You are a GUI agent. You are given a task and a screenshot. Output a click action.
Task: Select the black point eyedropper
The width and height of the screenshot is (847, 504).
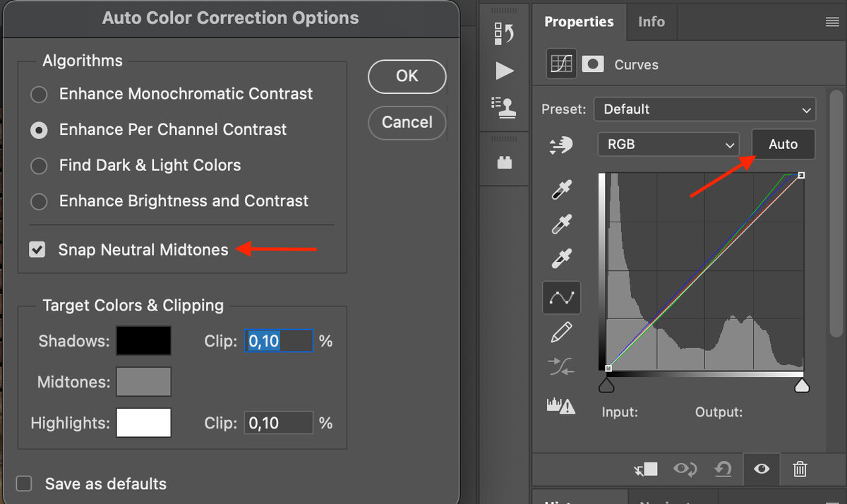[560, 188]
